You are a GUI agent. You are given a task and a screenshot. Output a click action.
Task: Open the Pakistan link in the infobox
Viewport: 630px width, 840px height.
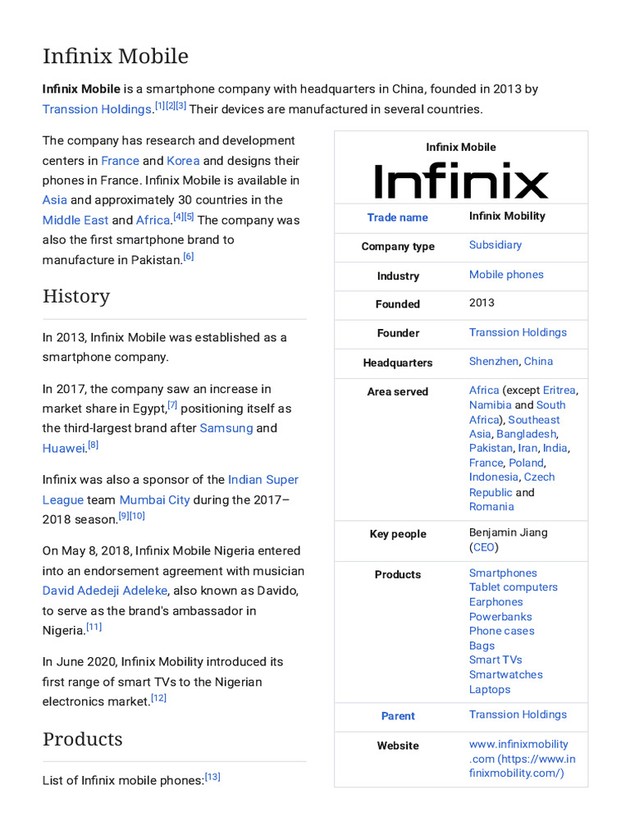tap(491, 448)
